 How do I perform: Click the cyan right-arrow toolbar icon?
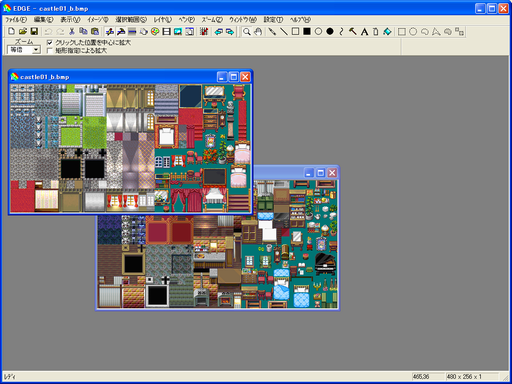coord(230,32)
